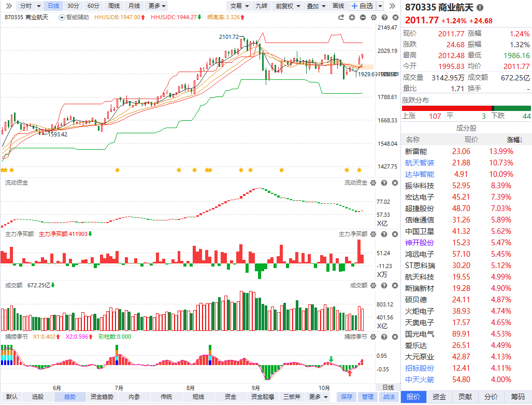Image resolution: width=532 pixels, height=405 pixels.
Task: Open 新雷能 in the constituents list
Action: [x=416, y=151]
